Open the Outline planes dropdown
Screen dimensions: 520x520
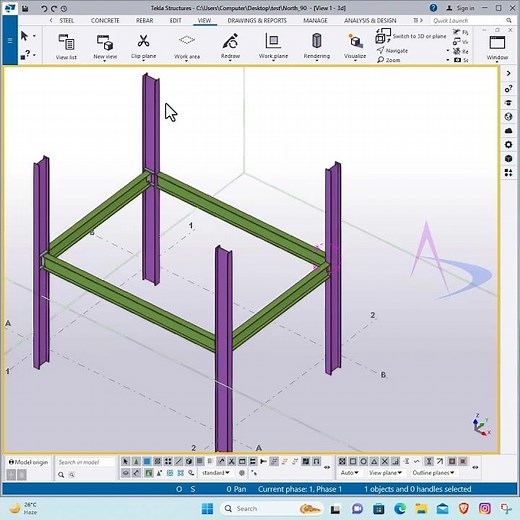433,473
